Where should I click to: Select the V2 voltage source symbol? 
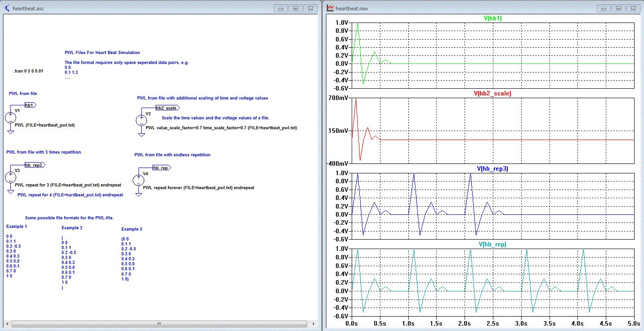pyautogui.click(x=141, y=120)
